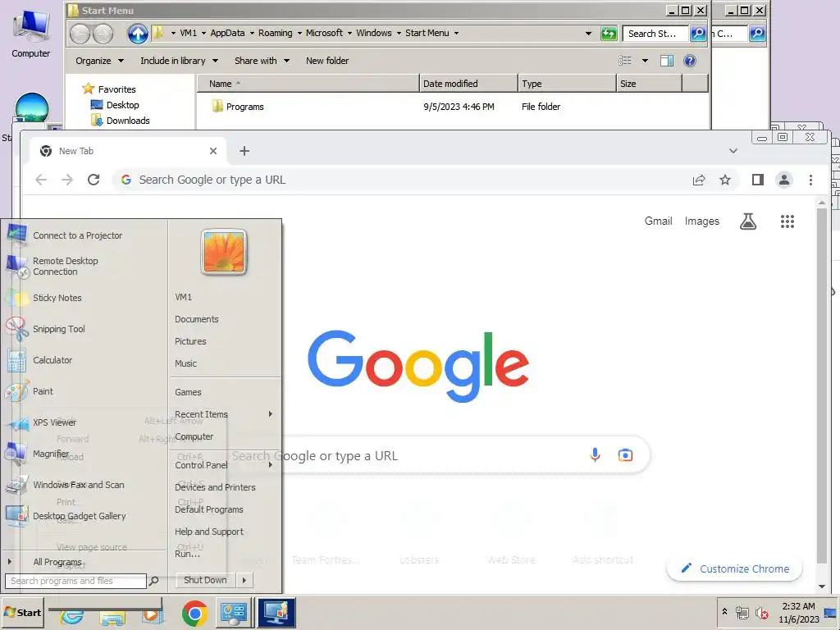Click the Start button
Screen dimensions: 840x630
tap(22, 612)
